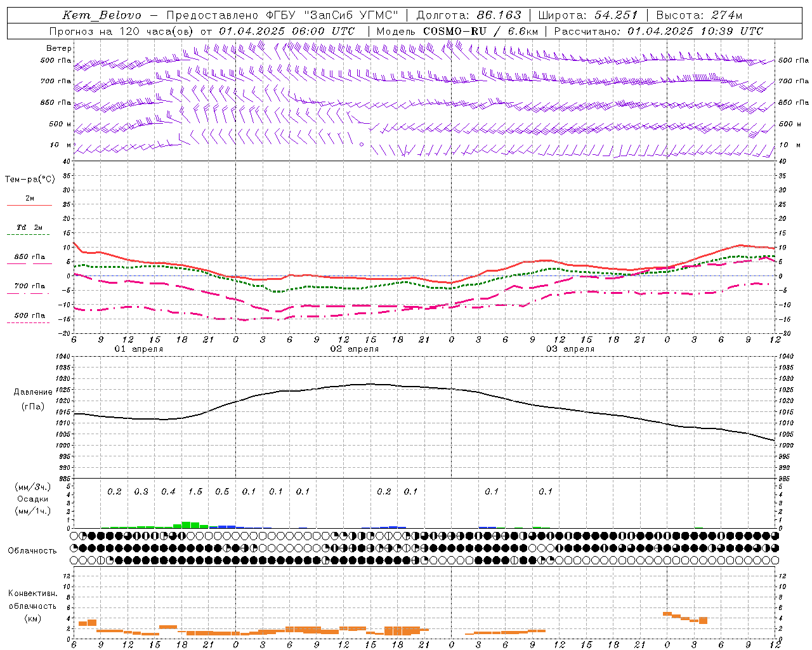Click the 03 апреля date label

pos(570,349)
